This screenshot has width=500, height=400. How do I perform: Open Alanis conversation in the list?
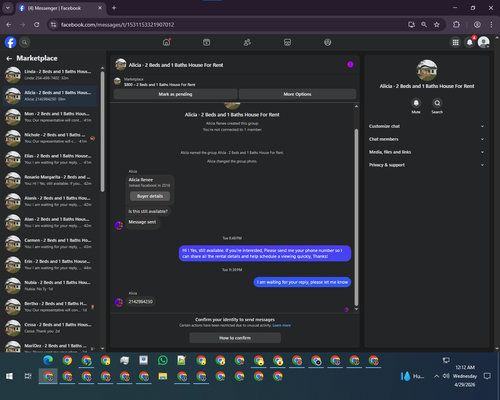coord(50,201)
